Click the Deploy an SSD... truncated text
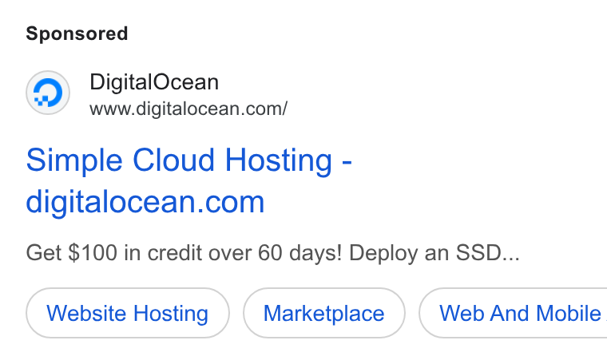This screenshot has height=364, width=607. [434, 253]
